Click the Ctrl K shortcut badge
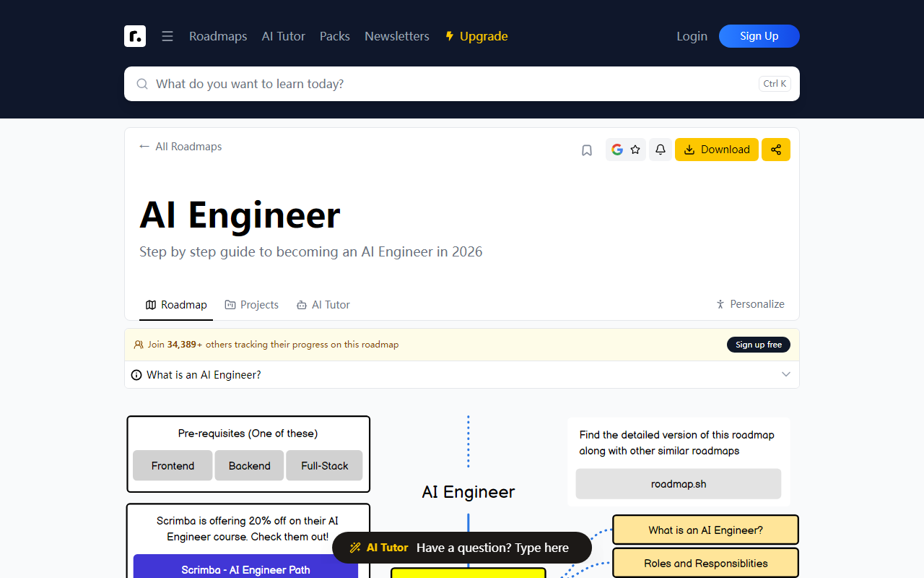This screenshot has height=578, width=924. 775,84
